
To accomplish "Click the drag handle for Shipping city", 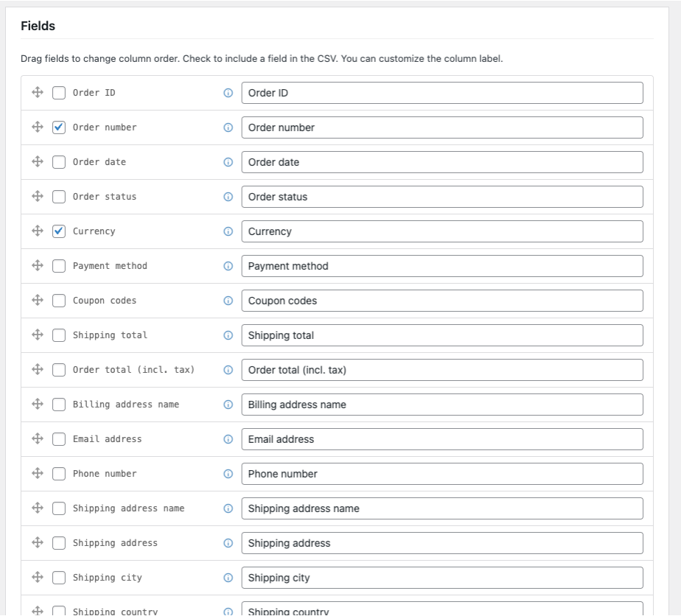I will click(38, 578).
